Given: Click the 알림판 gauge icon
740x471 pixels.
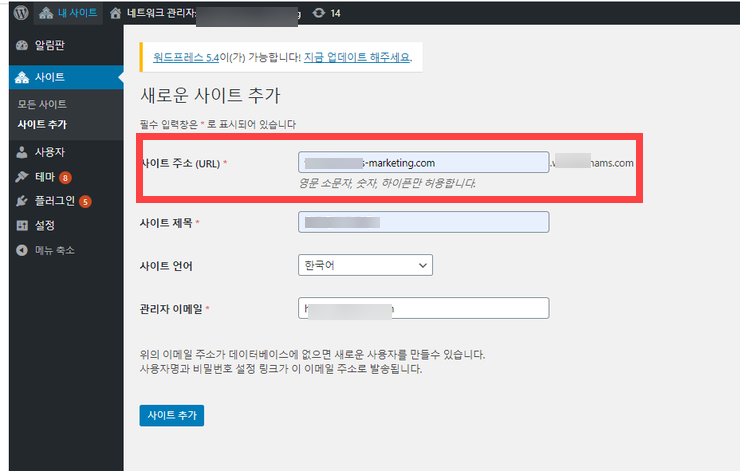Looking at the screenshot, I should tap(22, 45).
